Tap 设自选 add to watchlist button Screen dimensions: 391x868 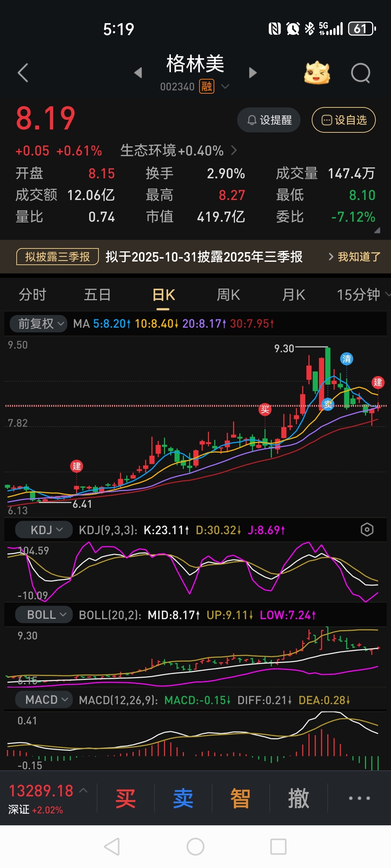[x=344, y=120]
